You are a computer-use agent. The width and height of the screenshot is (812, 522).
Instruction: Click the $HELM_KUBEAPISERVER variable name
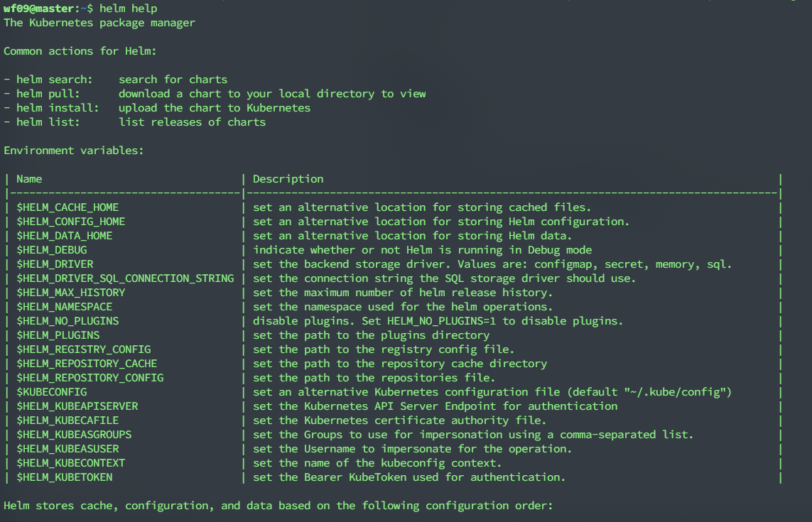(x=77, y=406)
